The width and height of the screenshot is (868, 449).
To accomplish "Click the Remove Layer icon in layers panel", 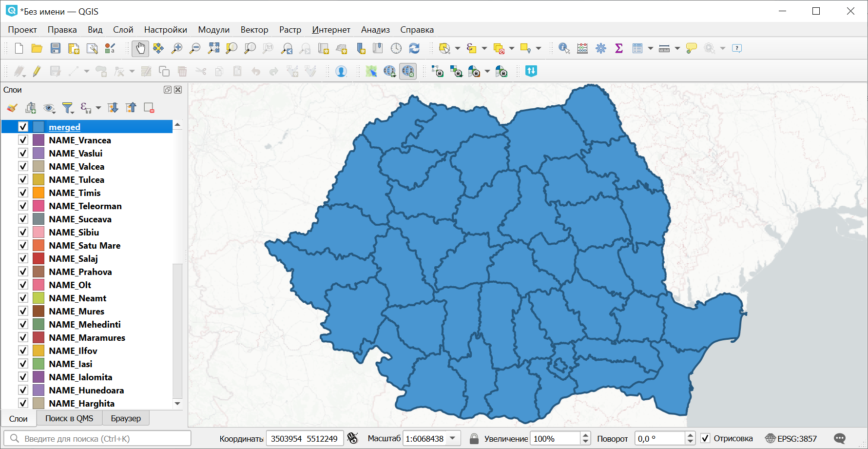I will (x=149, y=108).
